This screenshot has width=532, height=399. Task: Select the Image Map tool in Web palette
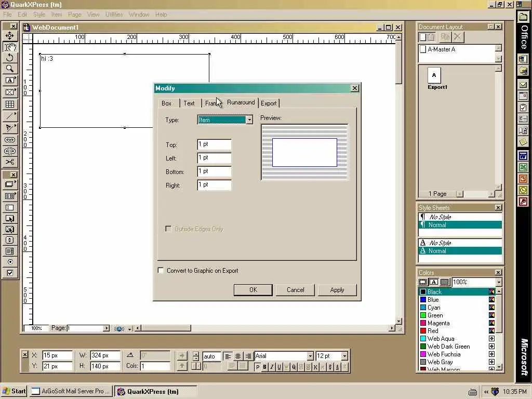point(10,184)
